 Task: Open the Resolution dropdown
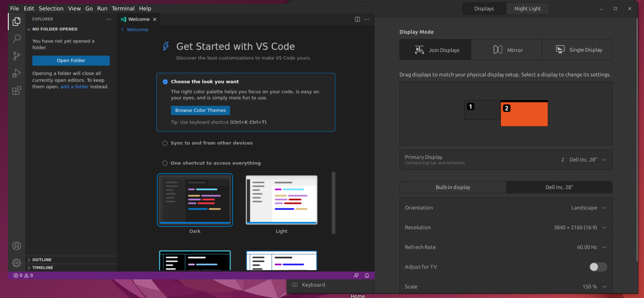605,227
